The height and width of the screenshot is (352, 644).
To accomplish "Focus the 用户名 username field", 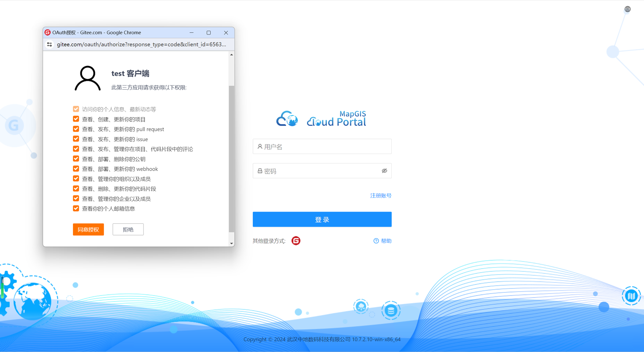I will pyautogui.click(x=322, y=146).
